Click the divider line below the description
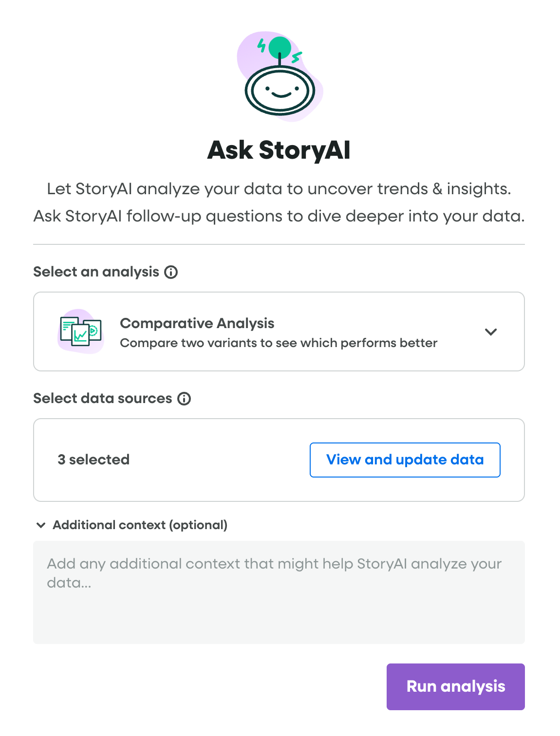Viewport: 560px width, 736px height. 279,244
